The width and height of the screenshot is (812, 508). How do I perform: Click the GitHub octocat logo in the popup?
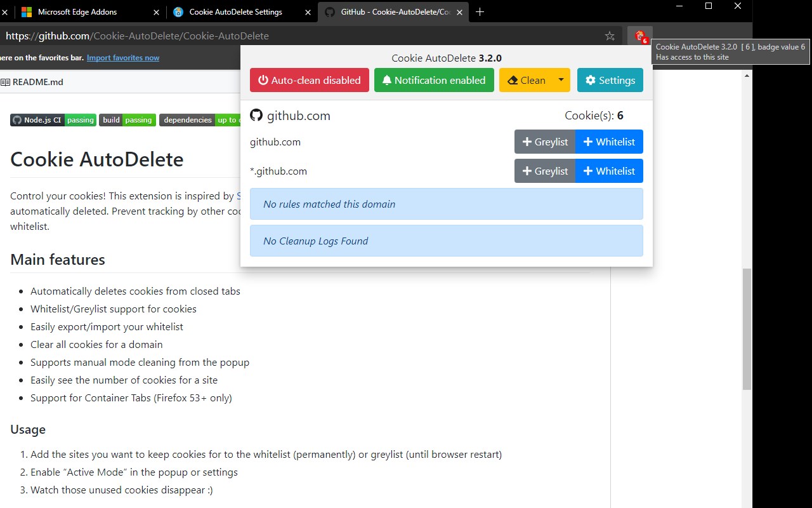pos(256,116)
